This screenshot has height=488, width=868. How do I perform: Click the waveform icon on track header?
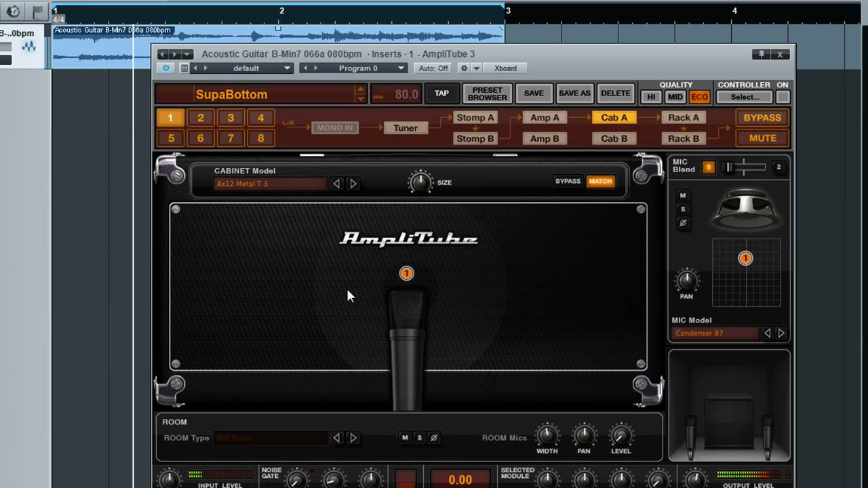click(x=28, y=47)
